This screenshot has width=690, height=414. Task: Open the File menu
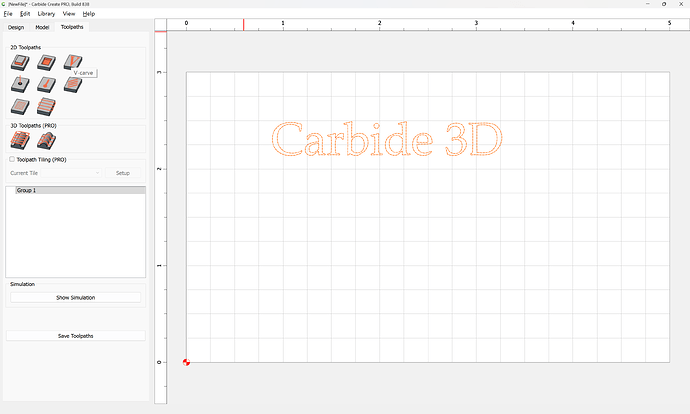click(8, 14)
